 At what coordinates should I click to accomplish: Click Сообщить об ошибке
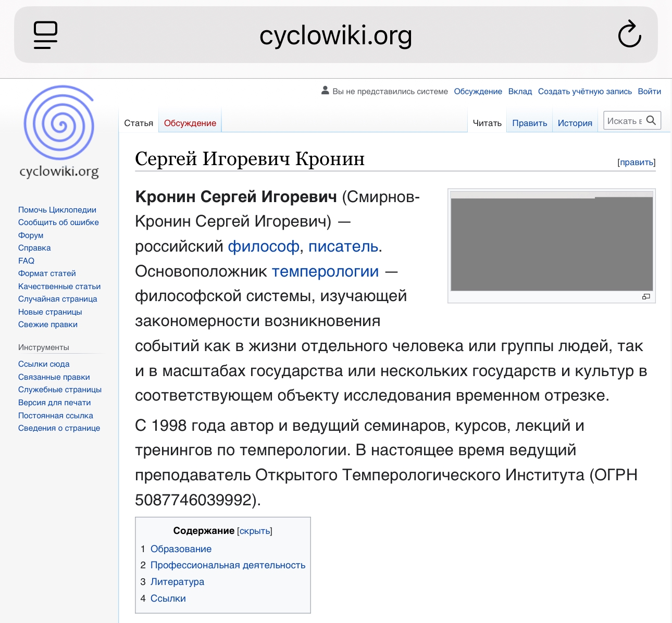pos(58,222)
